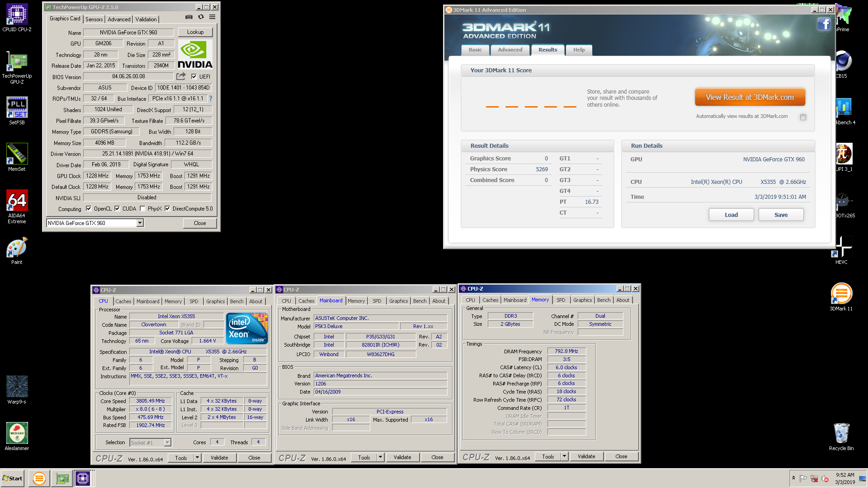Click the Physics Score value 5269
The width and height of the screenshot is (868, 488).
[542, 169]
